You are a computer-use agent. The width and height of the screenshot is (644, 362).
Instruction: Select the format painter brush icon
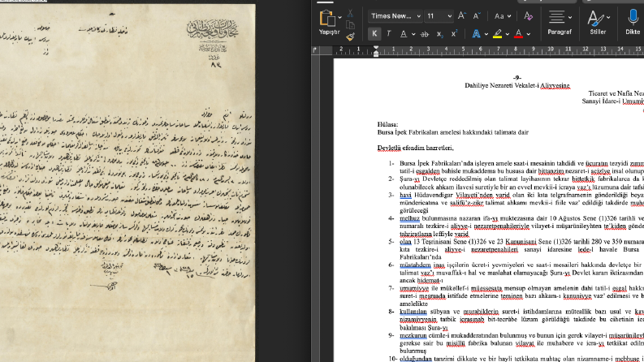click(x=350, y=37)
